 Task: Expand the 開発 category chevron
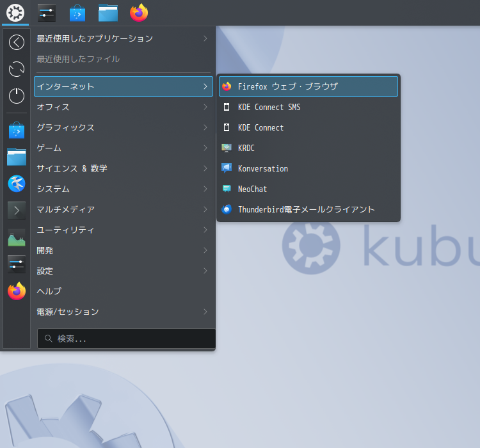pos(205,250)
